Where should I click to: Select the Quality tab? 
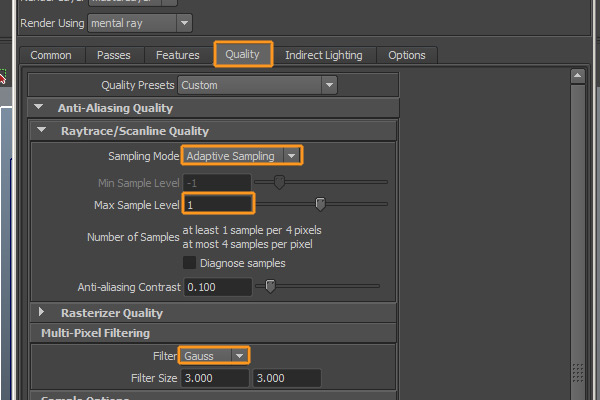point(243,54)
